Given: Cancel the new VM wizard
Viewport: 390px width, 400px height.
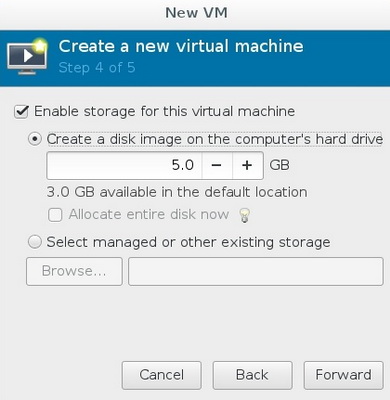Looking at the screenshot, I should [x=162, y=375].
